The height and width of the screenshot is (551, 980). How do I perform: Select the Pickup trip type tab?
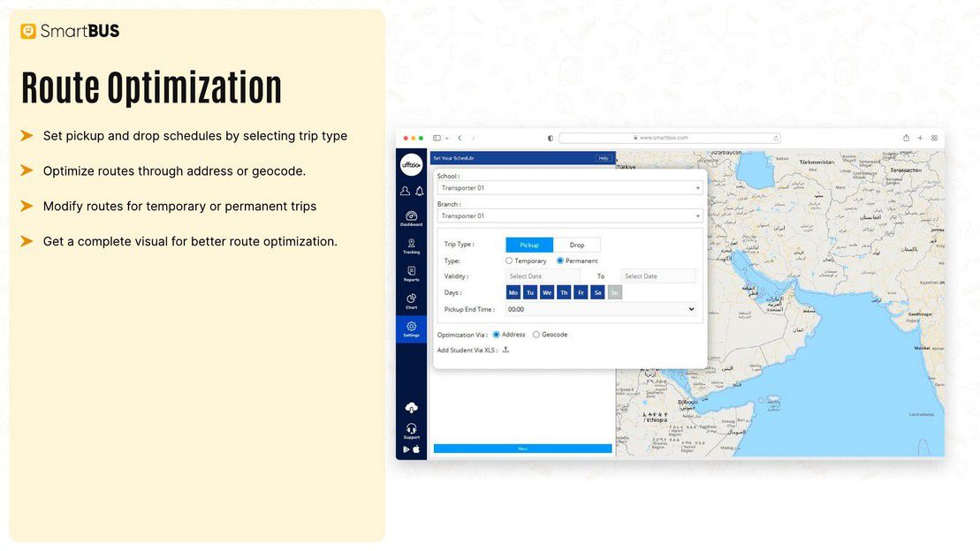point(529,245)
